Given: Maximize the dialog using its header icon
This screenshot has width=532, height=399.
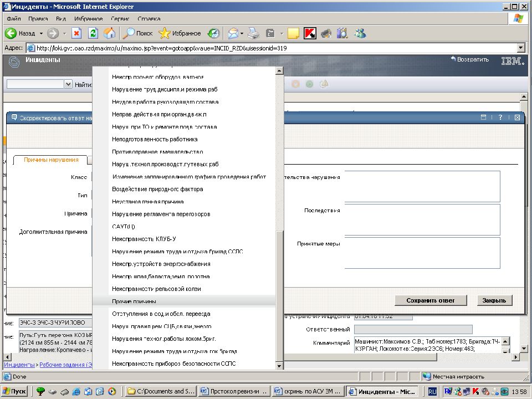Looking at the screenshot, I should (483, 117).
